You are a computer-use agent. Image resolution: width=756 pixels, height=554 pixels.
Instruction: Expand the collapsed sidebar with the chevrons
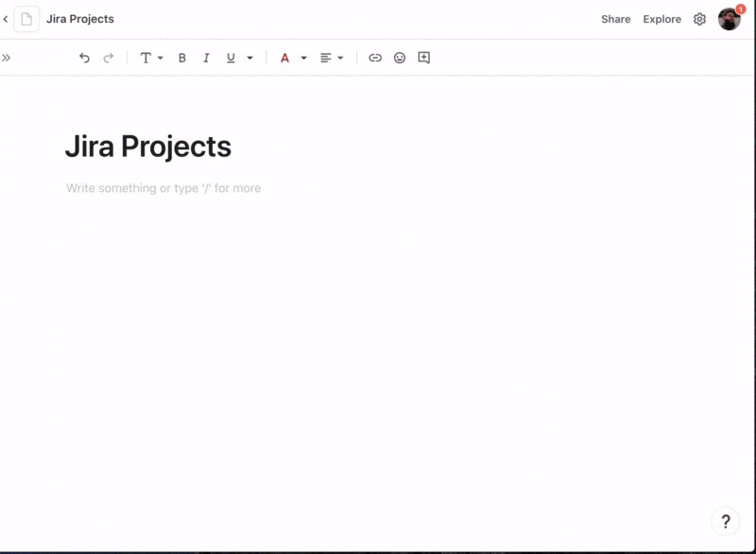(9, 58)
